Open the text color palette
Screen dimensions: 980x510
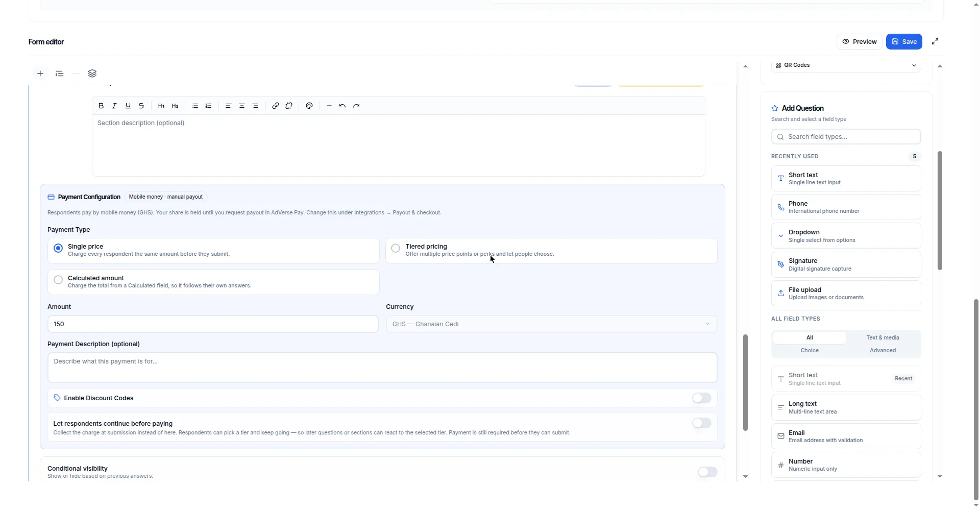(309, 106)
